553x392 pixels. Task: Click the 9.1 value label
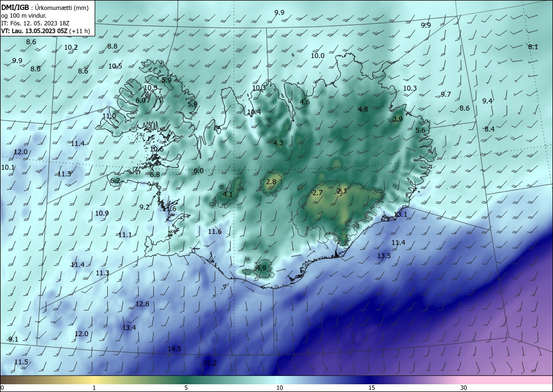[13, 339]
